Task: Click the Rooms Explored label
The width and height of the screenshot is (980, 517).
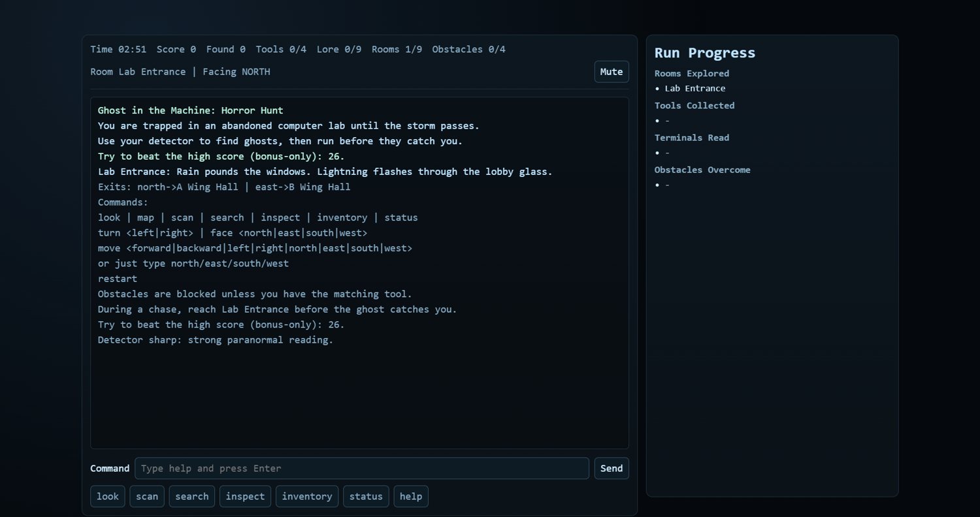Action: pyautogui.click(x=692, y=74)
